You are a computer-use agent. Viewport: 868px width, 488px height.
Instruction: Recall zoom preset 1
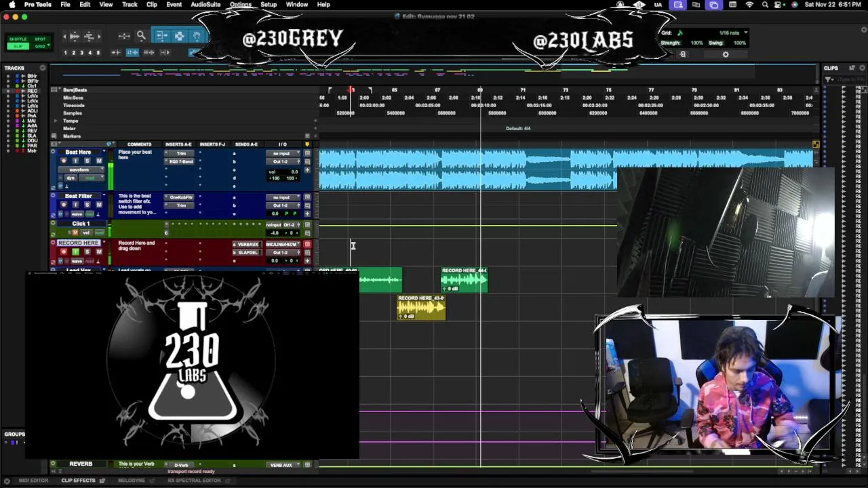tap(65, 52)
